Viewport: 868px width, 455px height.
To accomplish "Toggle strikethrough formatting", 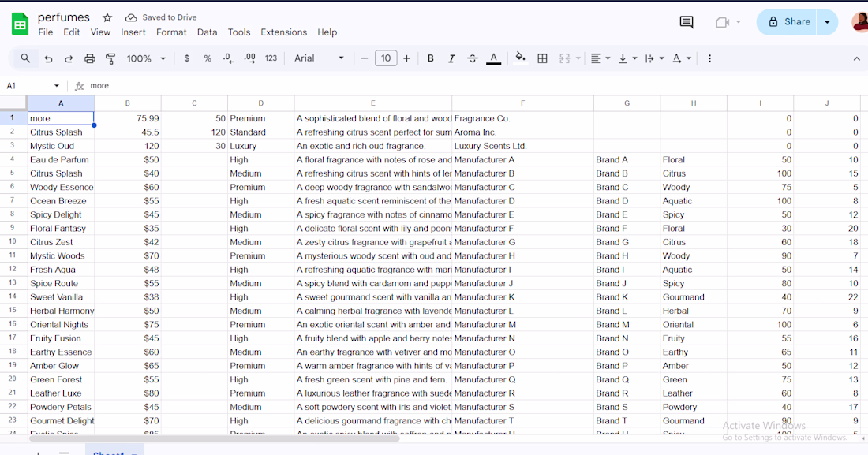I will [x=473, y=58].
